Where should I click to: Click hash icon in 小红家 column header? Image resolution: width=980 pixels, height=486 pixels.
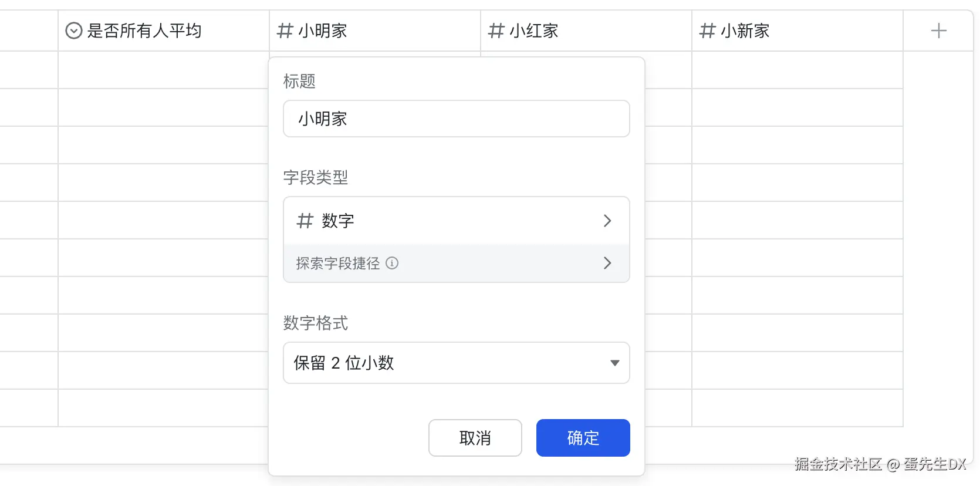point(496,31)
